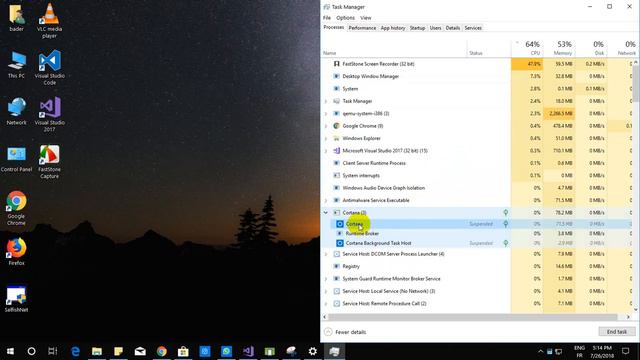
Task: Select the Client Server Runtime Process row
Action: pos(477,163)
